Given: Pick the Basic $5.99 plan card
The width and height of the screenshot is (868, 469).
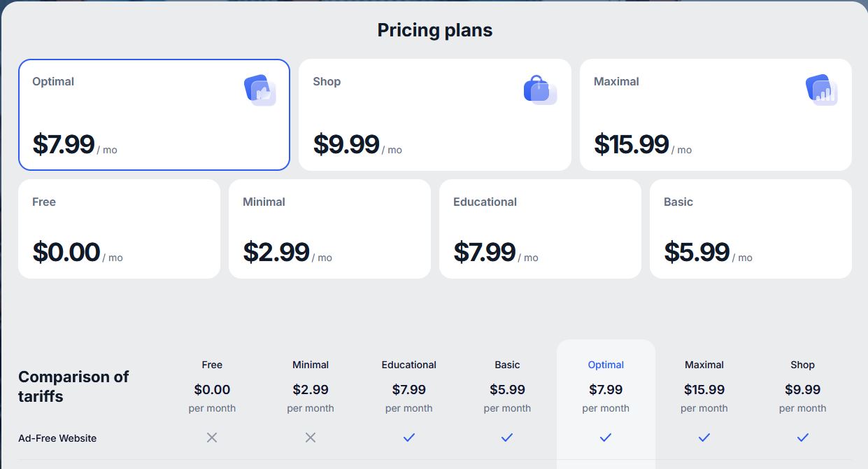Looking at the screenshot, I should [750, 229].
